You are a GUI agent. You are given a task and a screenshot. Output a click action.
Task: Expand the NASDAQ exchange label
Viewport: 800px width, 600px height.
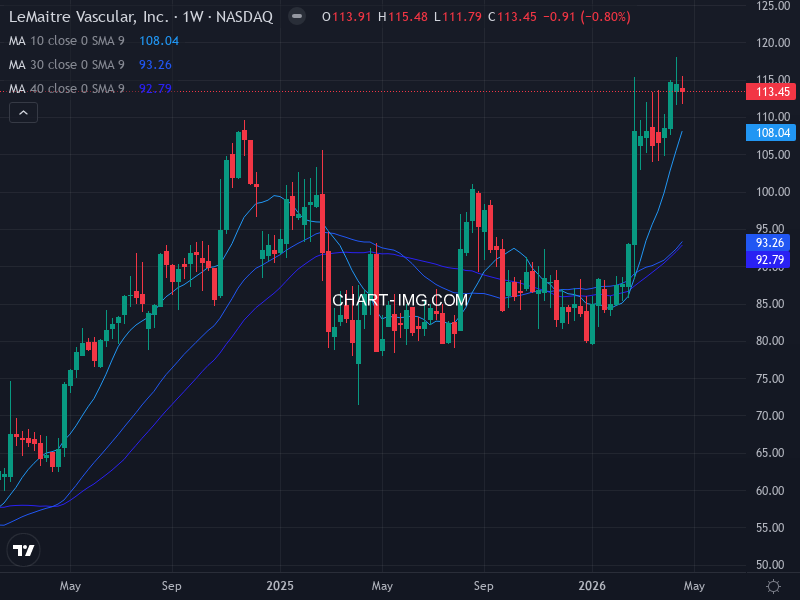point(247,16)
